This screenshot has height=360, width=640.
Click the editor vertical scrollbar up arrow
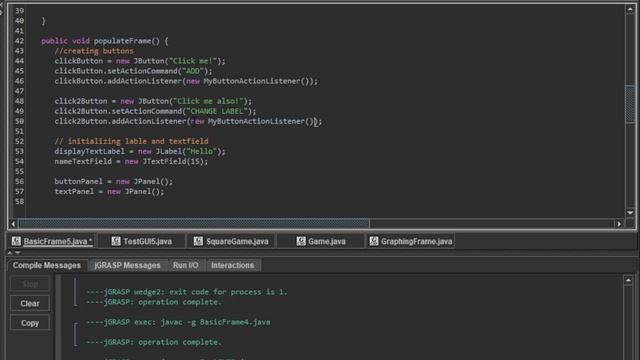tap(630, 9)
